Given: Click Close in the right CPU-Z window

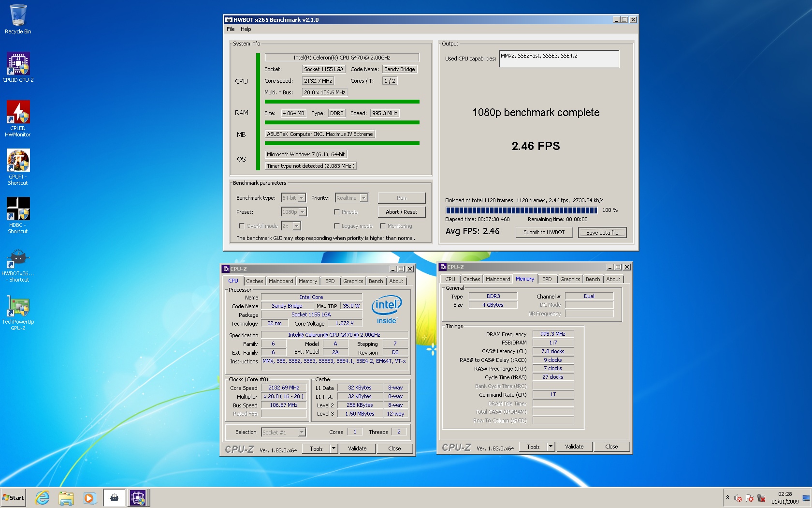Looking at the screenshot, I should point(611,447).
